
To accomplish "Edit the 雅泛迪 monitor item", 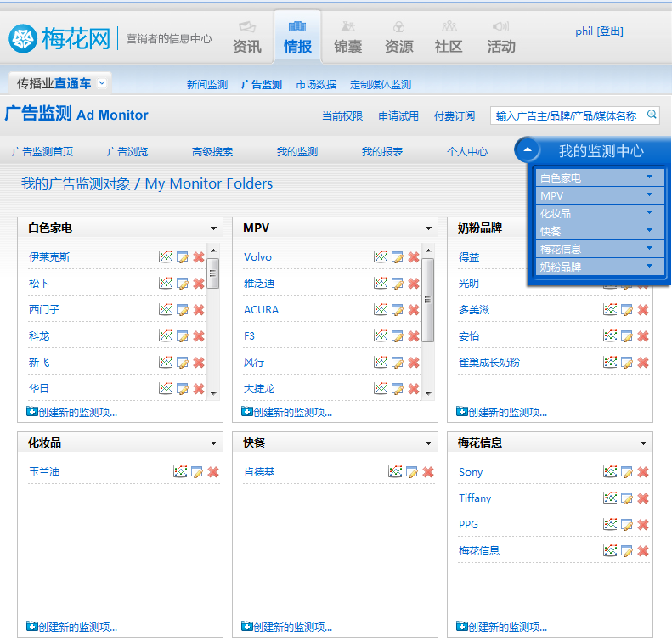I will click(398, 284).
